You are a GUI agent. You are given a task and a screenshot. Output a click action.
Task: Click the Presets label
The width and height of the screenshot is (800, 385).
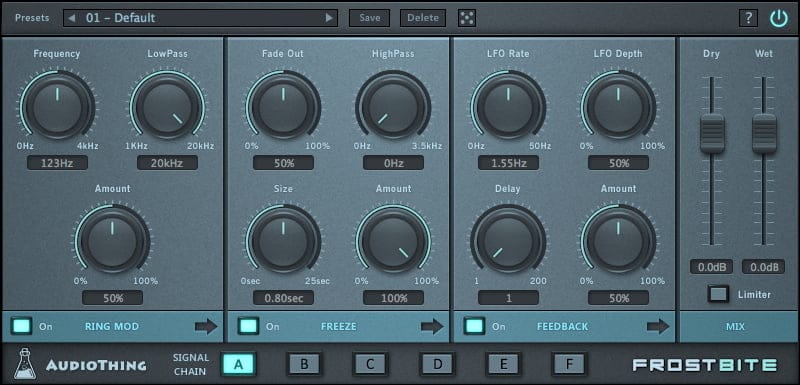32,18
